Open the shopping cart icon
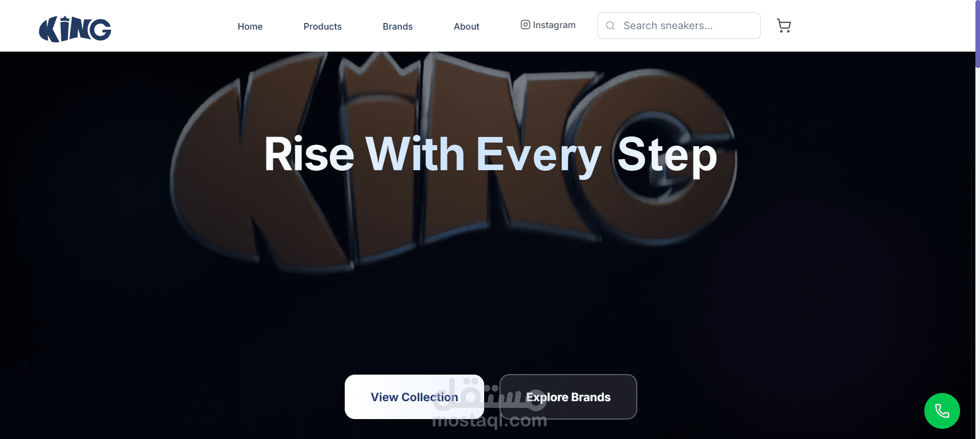 click(784, 26)
